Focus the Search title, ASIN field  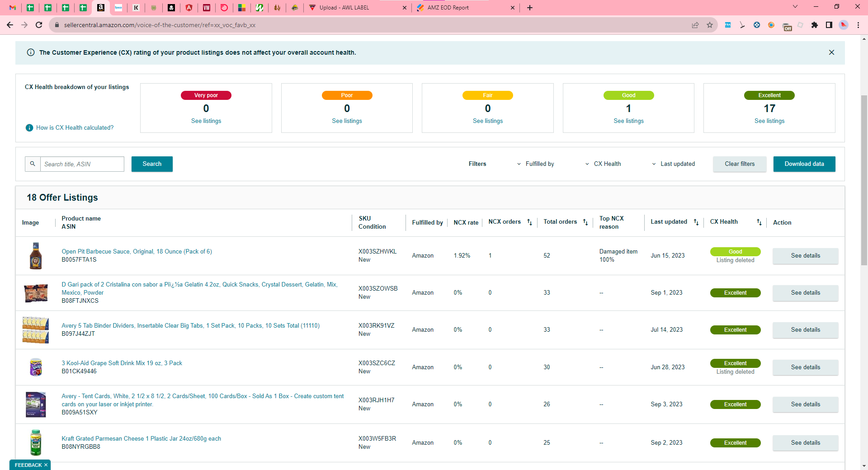(82, 164)
